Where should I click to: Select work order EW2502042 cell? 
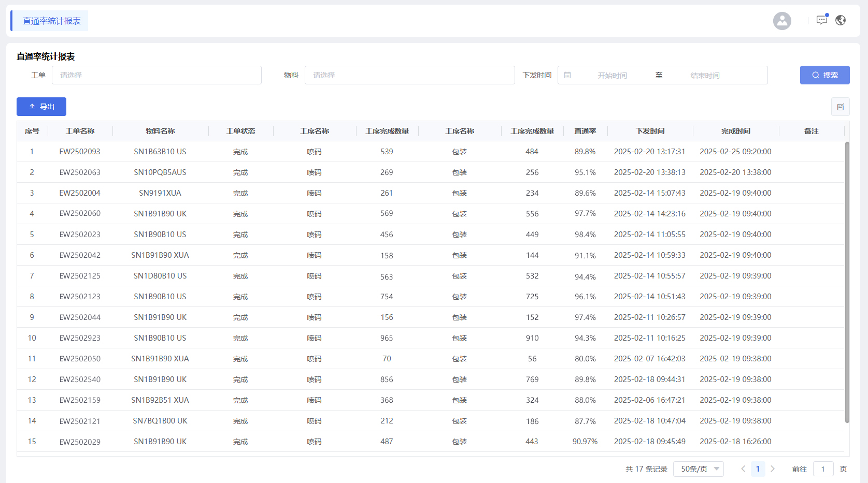click(x=80, y=255)
